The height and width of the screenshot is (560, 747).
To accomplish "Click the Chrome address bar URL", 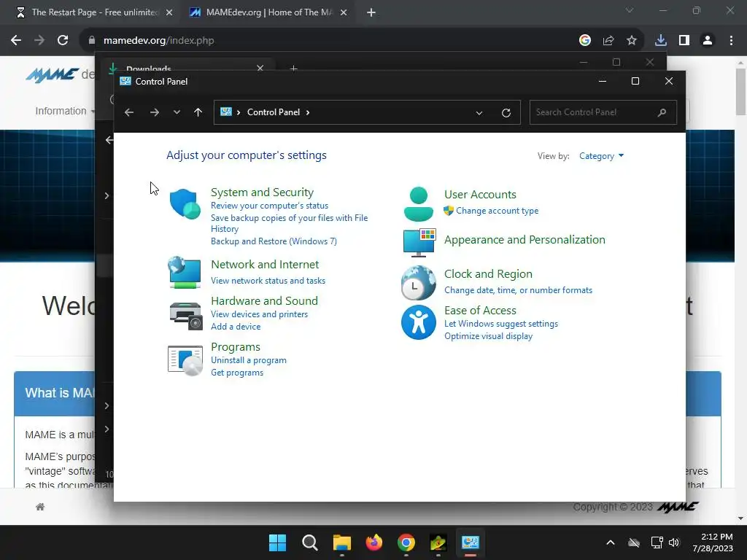I will tap(158, 41).
